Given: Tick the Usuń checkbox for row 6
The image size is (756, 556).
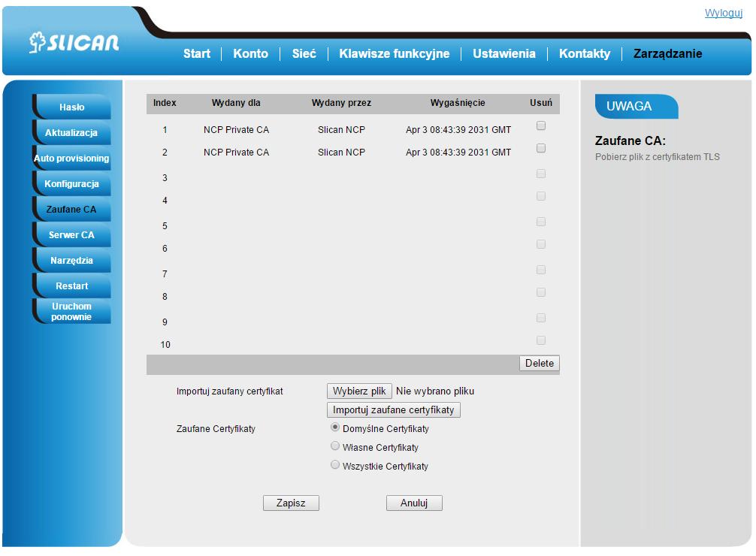Looking at the screenshot, I should (541, 244).
